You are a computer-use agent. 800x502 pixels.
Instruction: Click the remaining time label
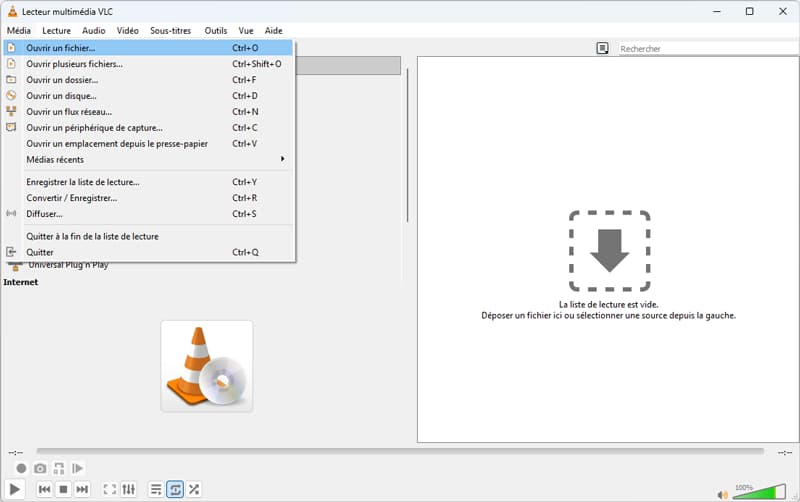coord(785,452)
